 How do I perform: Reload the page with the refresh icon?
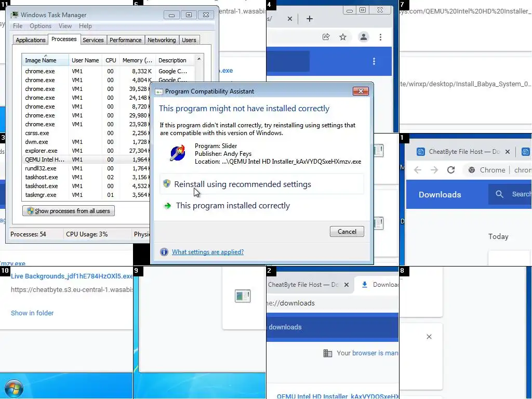[451, 170]
